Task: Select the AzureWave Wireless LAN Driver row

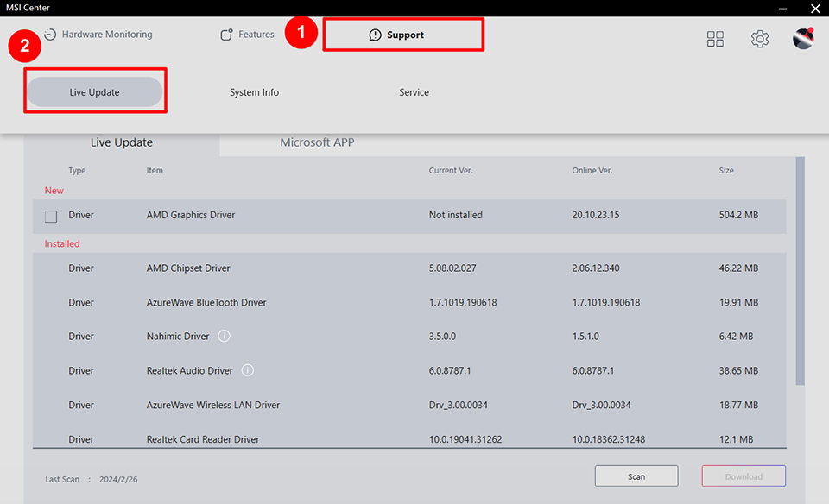Action: point(409,405)
